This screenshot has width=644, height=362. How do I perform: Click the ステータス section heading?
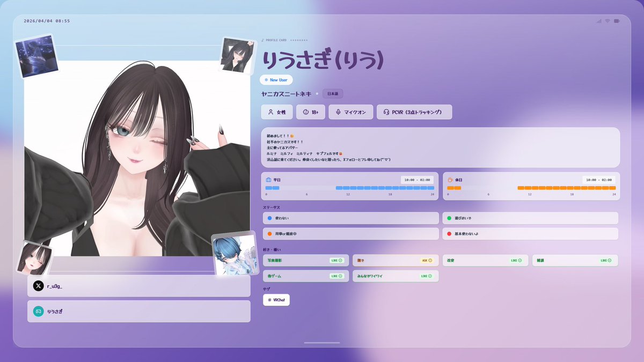pos(271,207)
